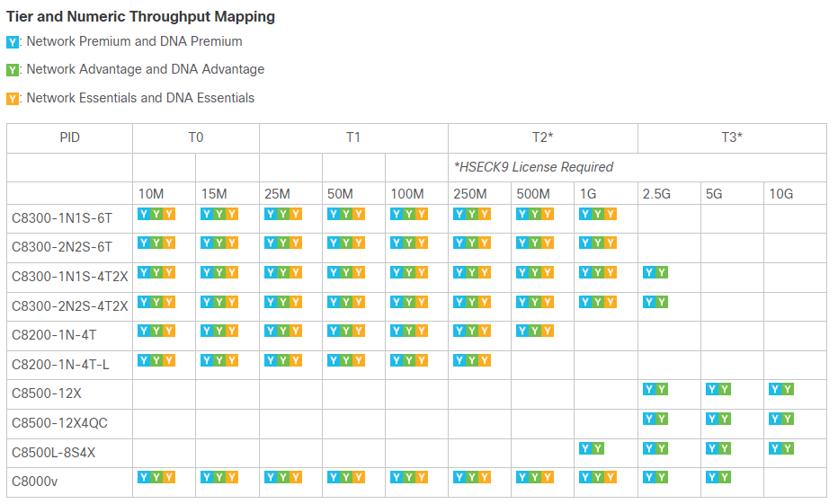Click the C8500L-8S4X row label
This screenshot has width=838, height=504.
(x=53, y=453)
